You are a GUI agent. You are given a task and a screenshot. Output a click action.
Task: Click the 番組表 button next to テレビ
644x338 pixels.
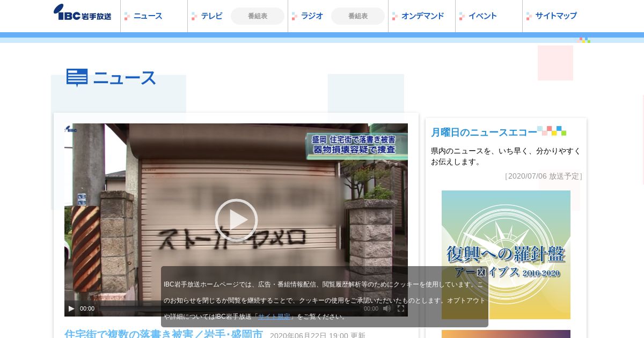(x=258, y=16)
